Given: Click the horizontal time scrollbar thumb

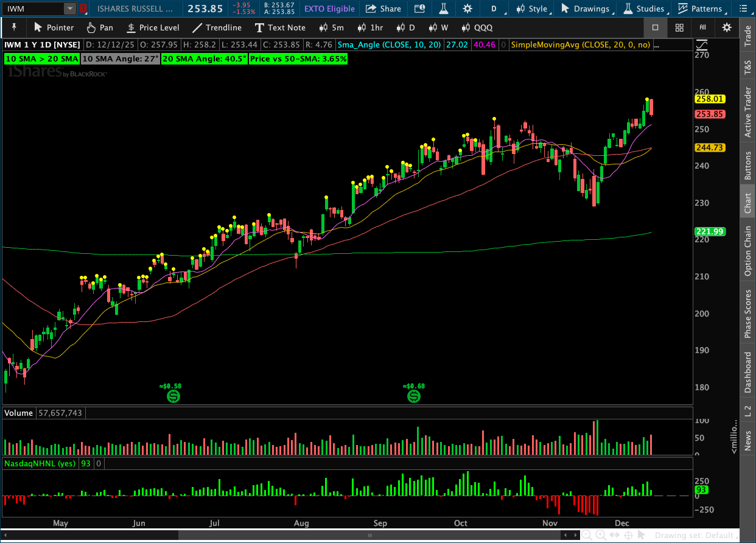Looking at the screenshot, I should 370,535.
